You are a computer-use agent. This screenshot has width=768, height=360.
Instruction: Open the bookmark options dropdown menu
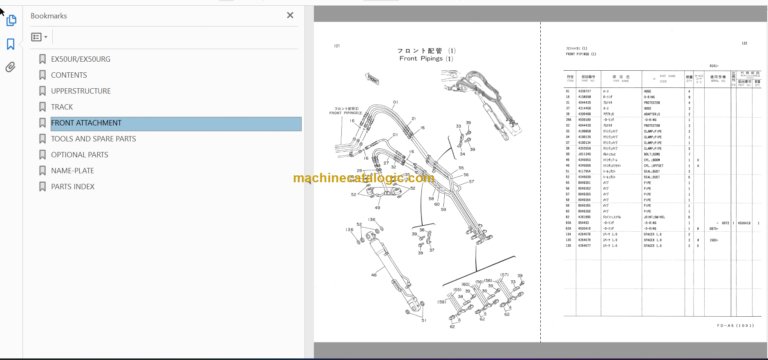(39, 37)
